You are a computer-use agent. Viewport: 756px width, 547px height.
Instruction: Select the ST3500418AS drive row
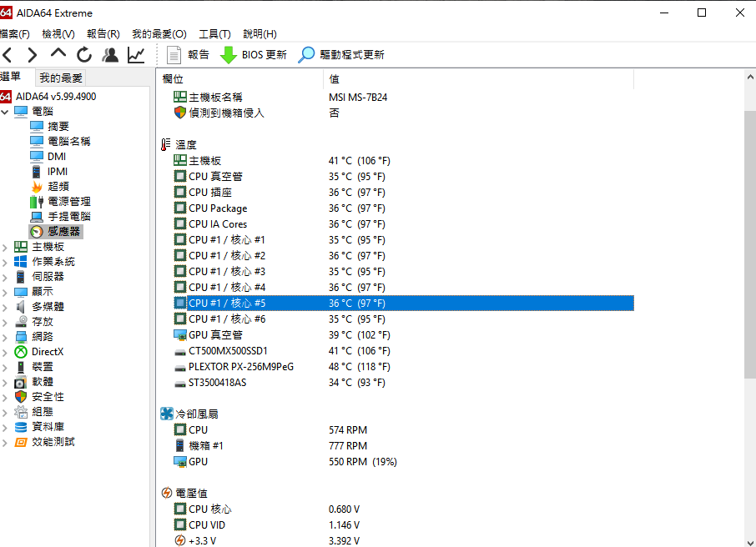(403, 383)
